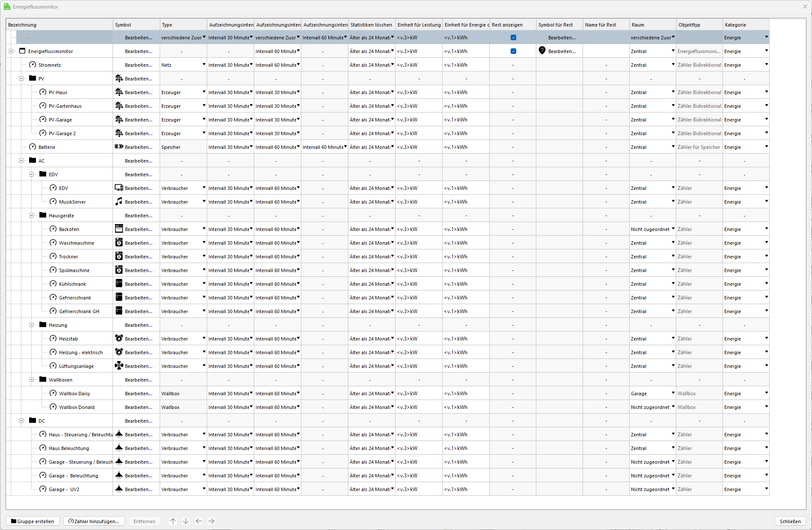Click the battery symbol in Batterie row
812x530 pixels.
click(x=119, y=147)
